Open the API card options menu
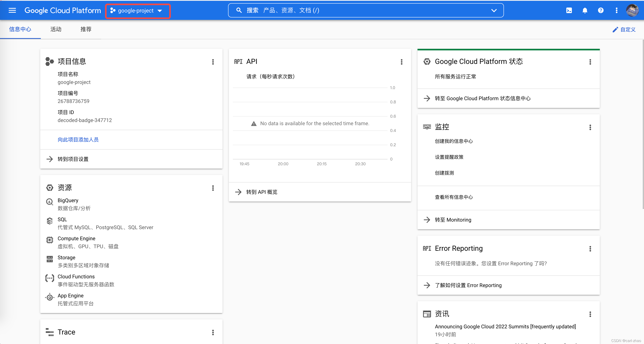 401,62
